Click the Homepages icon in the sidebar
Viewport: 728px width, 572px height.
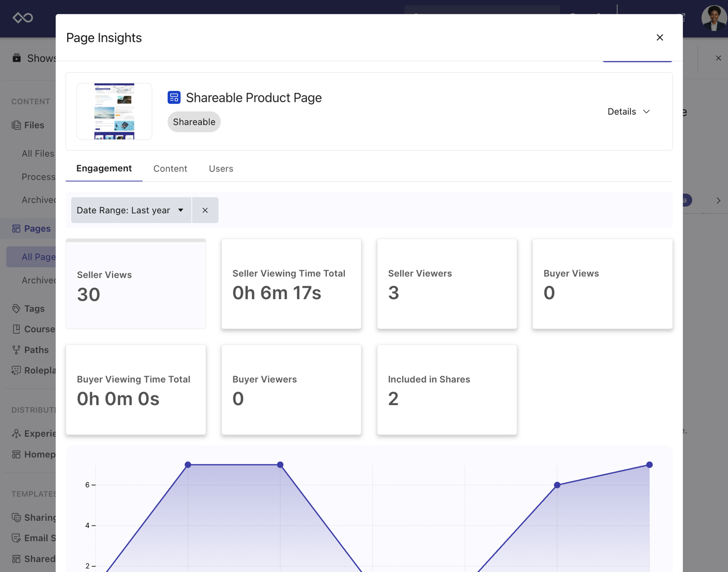click(15, 454)
